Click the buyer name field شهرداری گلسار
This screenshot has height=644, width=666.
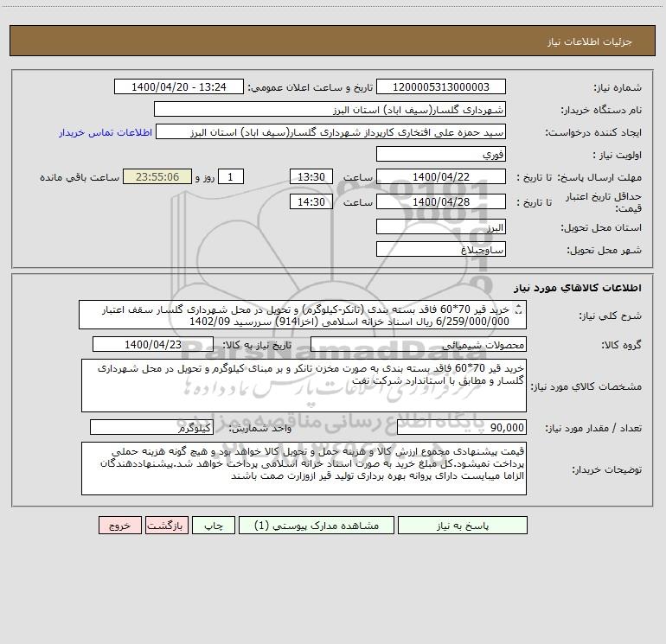click(x=330, y=109)
